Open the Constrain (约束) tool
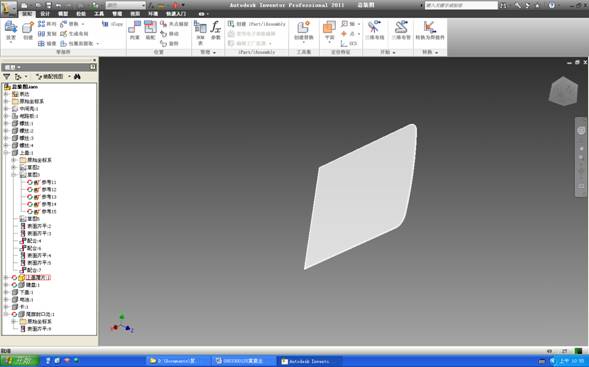This screenshot has width=589, height=367. (x=134, y=30)
